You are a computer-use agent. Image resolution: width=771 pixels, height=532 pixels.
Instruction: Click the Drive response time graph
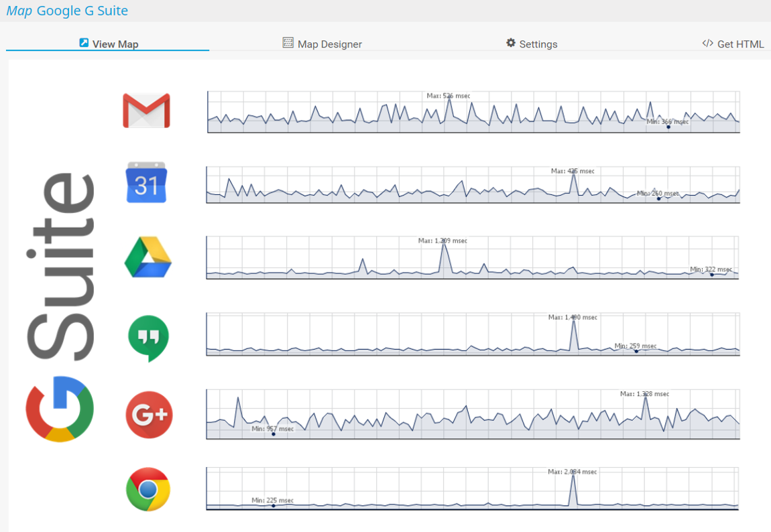473,257
